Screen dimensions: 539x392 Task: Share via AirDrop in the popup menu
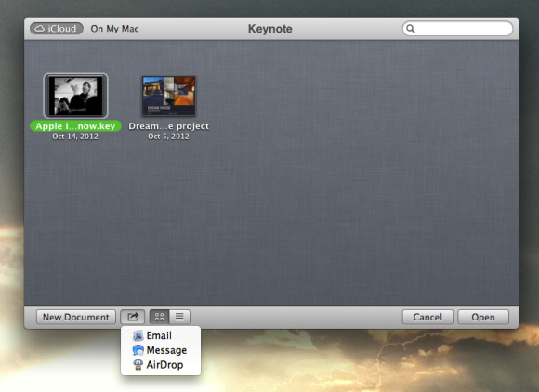pos(161,365)
